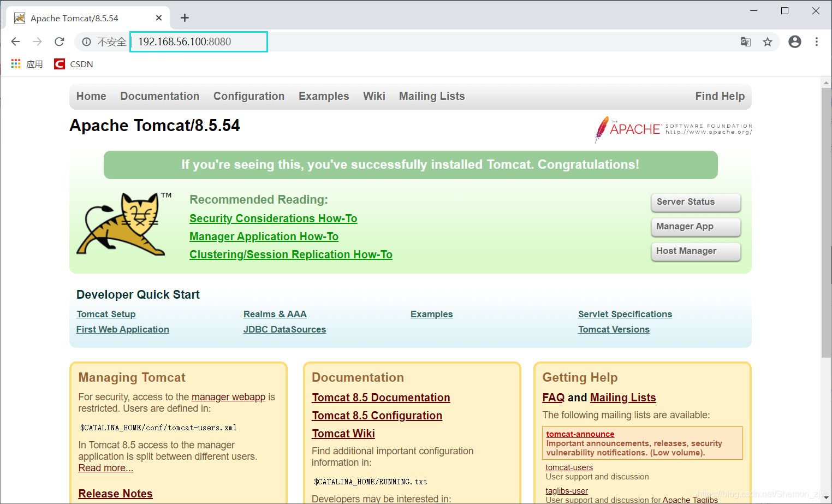Image resolution: width=832 pixels, height=504 pixels.
Task: Open Tomcat 8.5 Configuration link
Action: point(377,416)
